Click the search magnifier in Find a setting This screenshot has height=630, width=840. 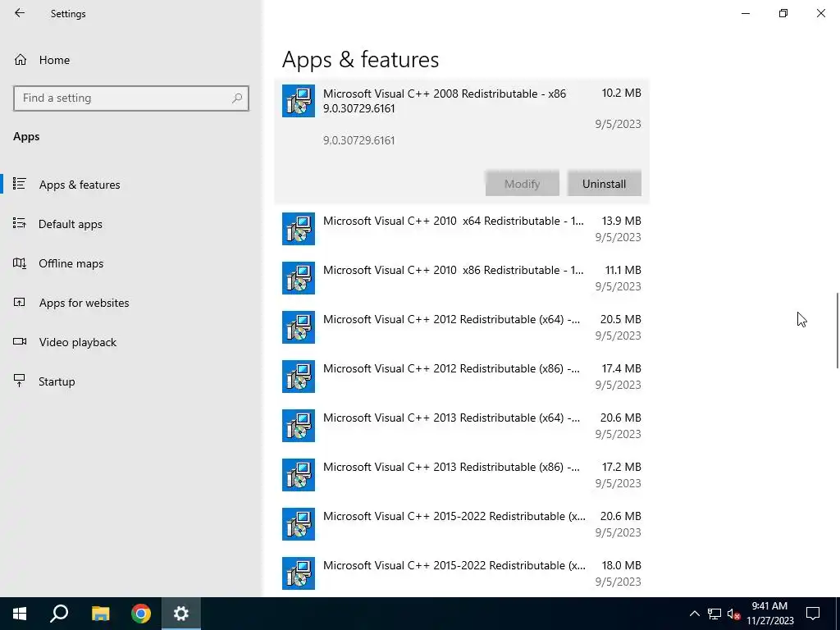point(237,98)
